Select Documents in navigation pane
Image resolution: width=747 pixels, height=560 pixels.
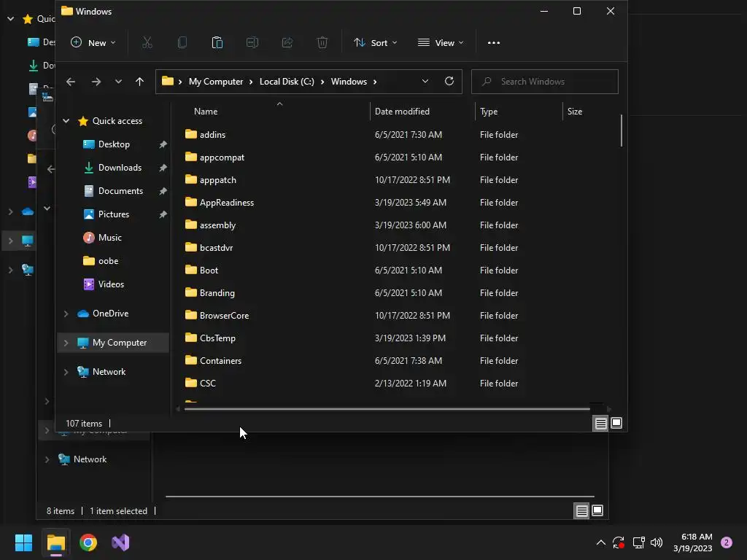tap(120, 191)
